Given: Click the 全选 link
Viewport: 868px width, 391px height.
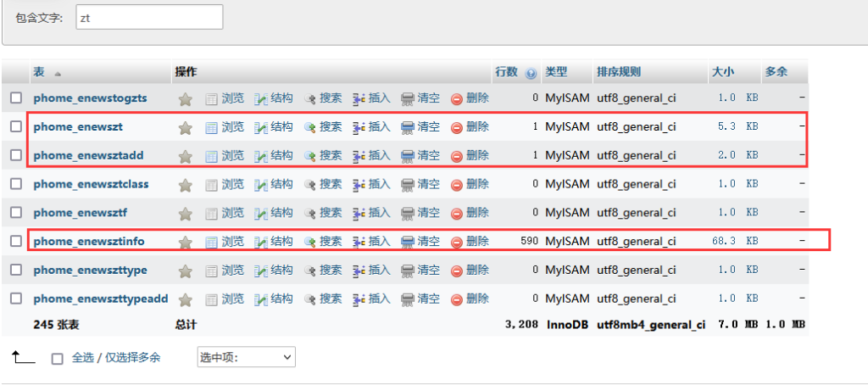Looking at the screenshot, I should (x=83, y=358).
